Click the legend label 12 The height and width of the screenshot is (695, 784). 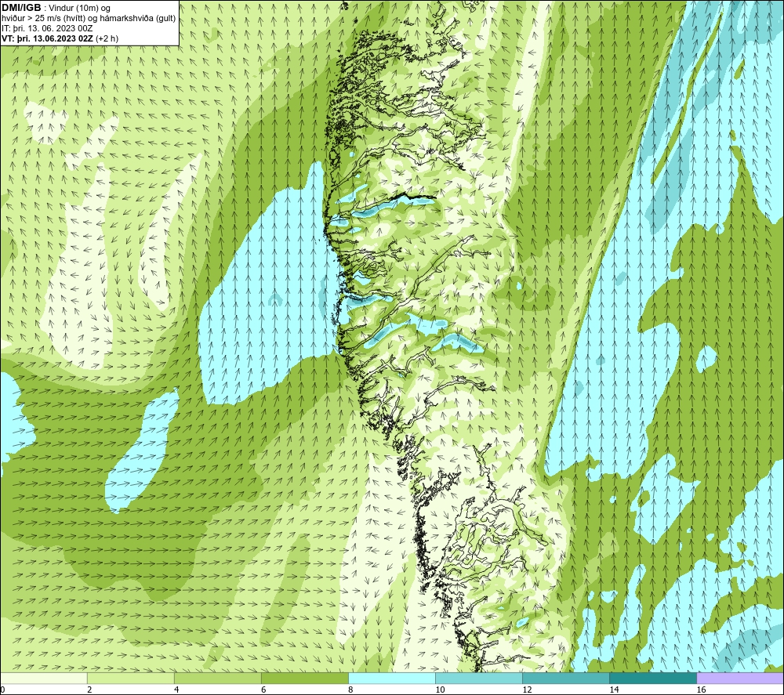click(527, 690)
